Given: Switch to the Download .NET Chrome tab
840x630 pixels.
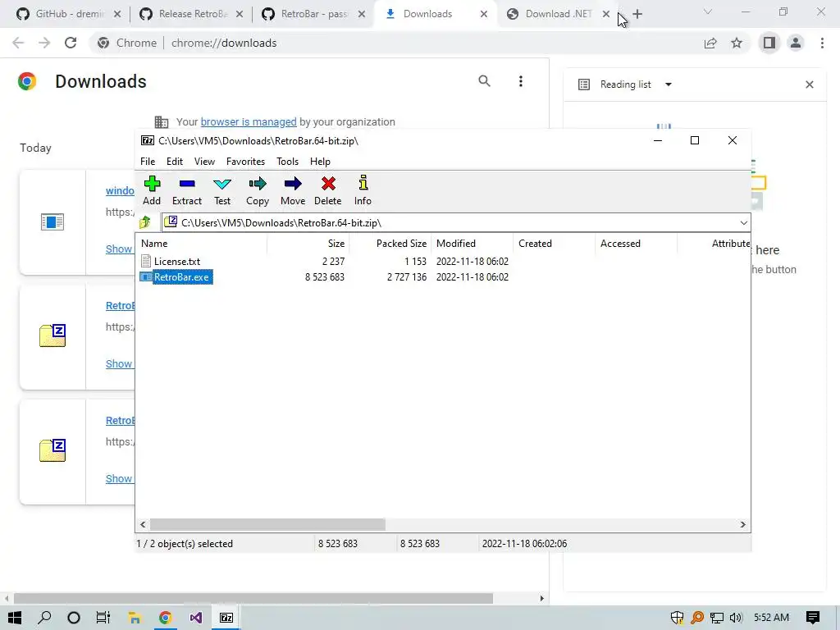Looking at the screenshot, I should pyautogui.click(x=557, y=14).
